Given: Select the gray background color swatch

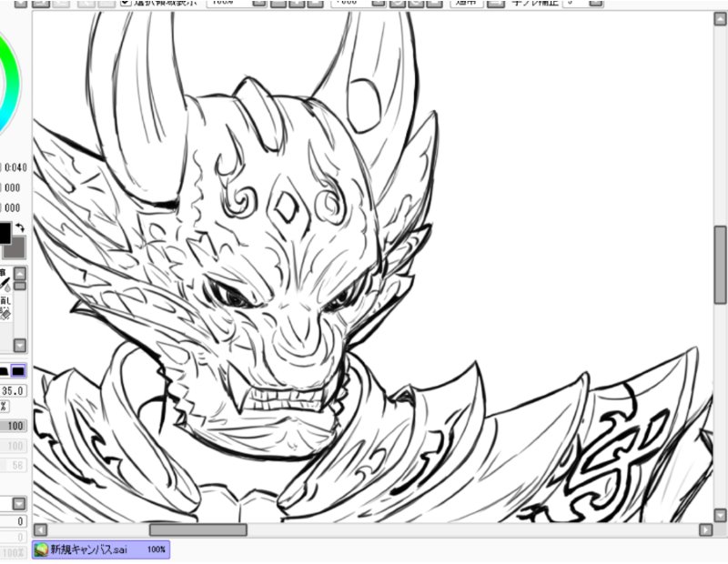Looking at the screenshot, I should click(x=16, y=248).
